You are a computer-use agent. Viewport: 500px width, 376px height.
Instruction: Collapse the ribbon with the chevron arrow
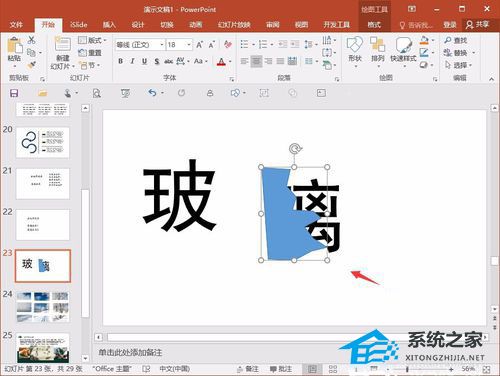point(491,79)
